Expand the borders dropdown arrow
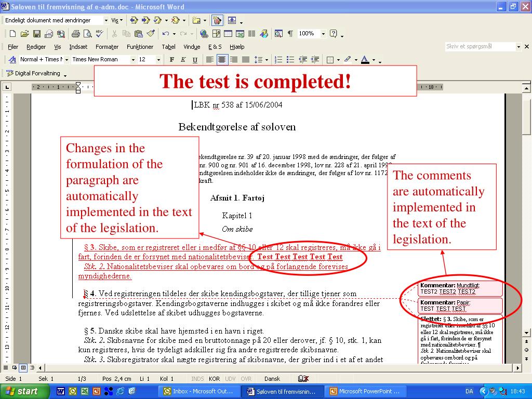Viewport: 532px width, 399px height. tap(338, 60)
